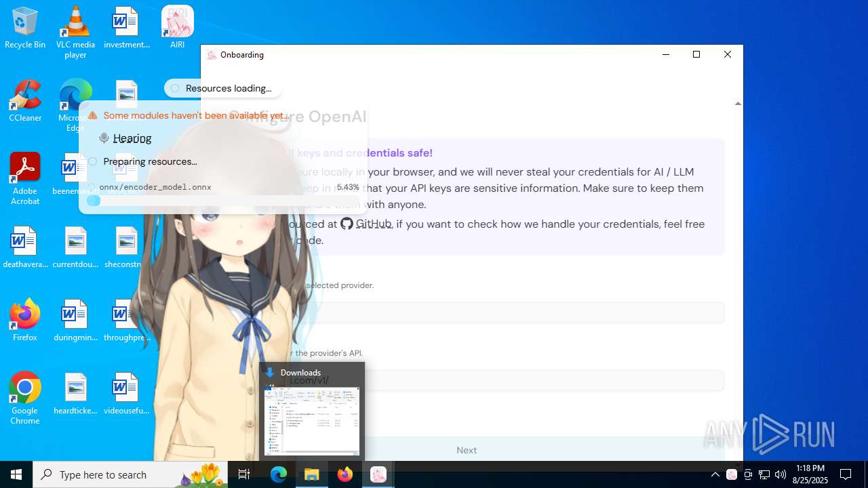Viewport: 868px width, 488px height.
Task: Open network settings tray icon
Action: [x=764, y=474]
